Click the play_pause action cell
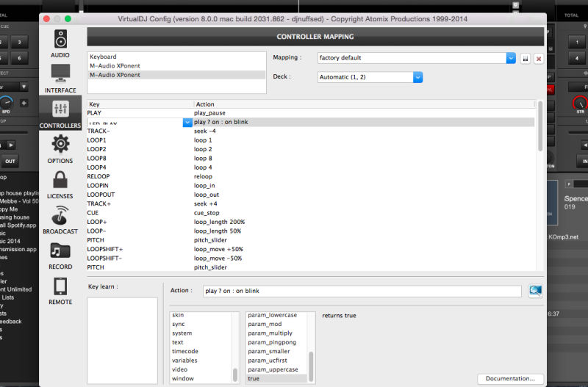Image resolution: width=588 pixels, height=387 pixels. [x=209, y=113]
